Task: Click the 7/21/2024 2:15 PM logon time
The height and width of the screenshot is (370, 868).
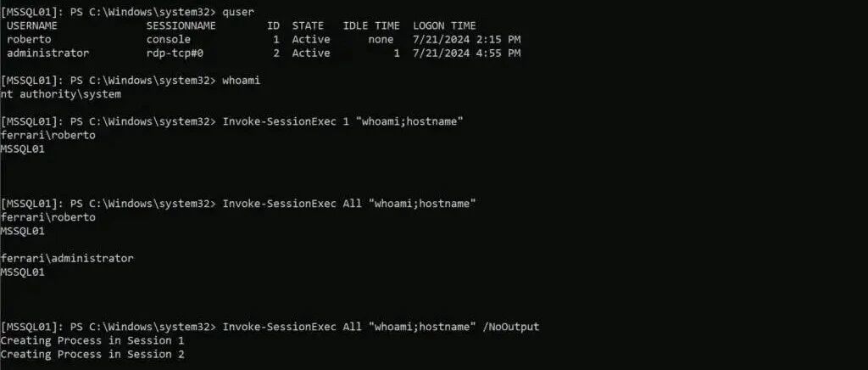Action: tap(466, 39)
